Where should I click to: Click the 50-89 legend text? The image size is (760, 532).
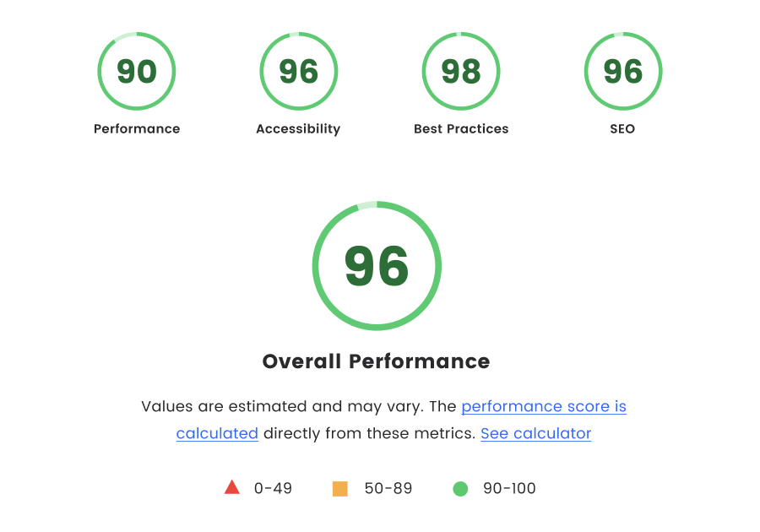[x=389, y=487]
